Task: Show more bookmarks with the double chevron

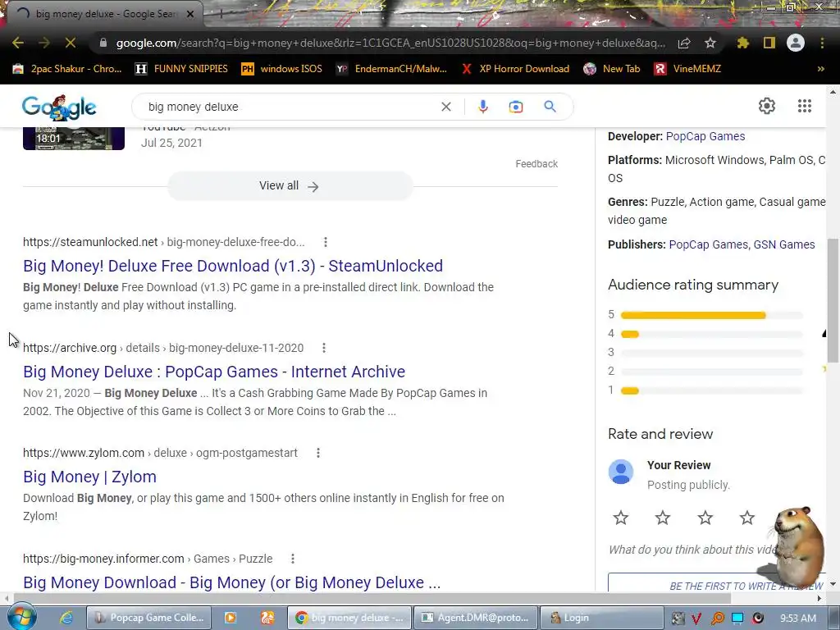Action: pyautogui.click(x=820, y=69)
